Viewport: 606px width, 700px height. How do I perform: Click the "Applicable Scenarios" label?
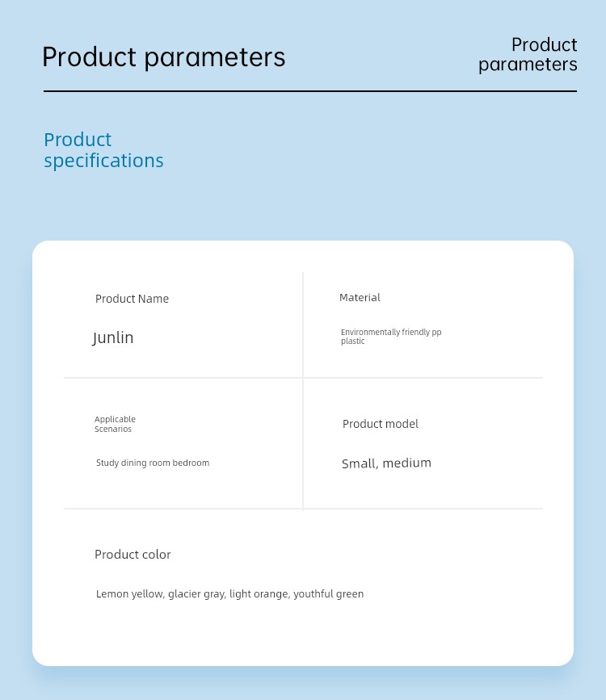[115, 424]
